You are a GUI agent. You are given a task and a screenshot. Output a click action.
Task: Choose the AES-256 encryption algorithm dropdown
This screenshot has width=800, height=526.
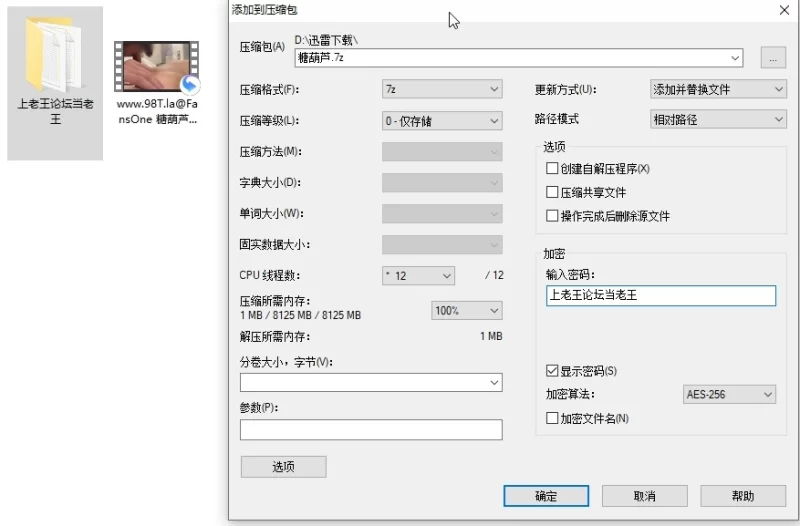pos(729,395)
